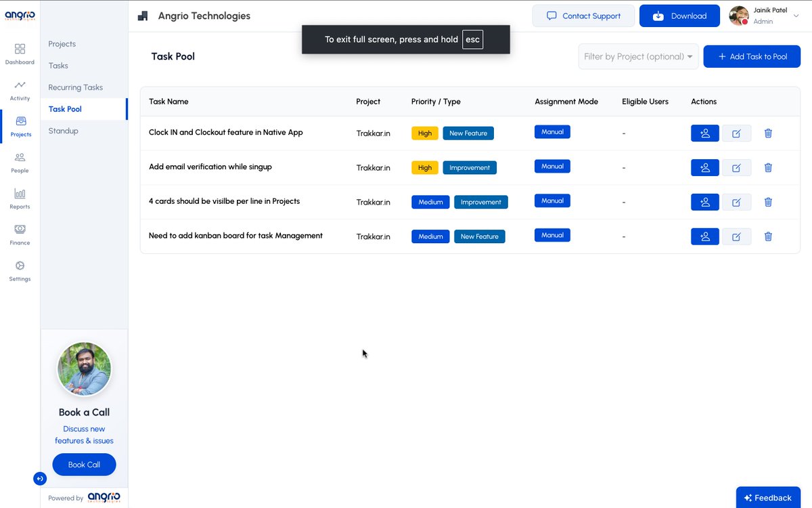
Task: Select the Projects sidebar icon
Action: click(x=20, y=121)
